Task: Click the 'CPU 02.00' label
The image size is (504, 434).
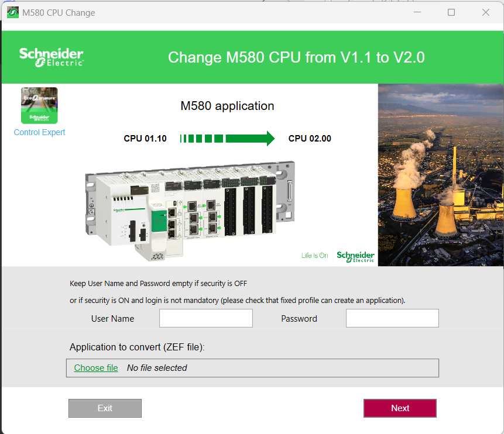Action: [x=310, y=139]
